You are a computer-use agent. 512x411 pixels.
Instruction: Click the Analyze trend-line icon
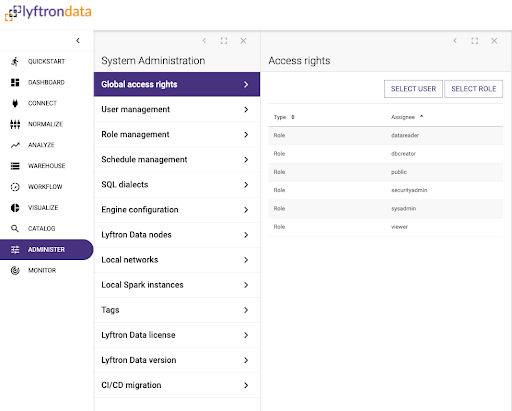tap(15, 145)
